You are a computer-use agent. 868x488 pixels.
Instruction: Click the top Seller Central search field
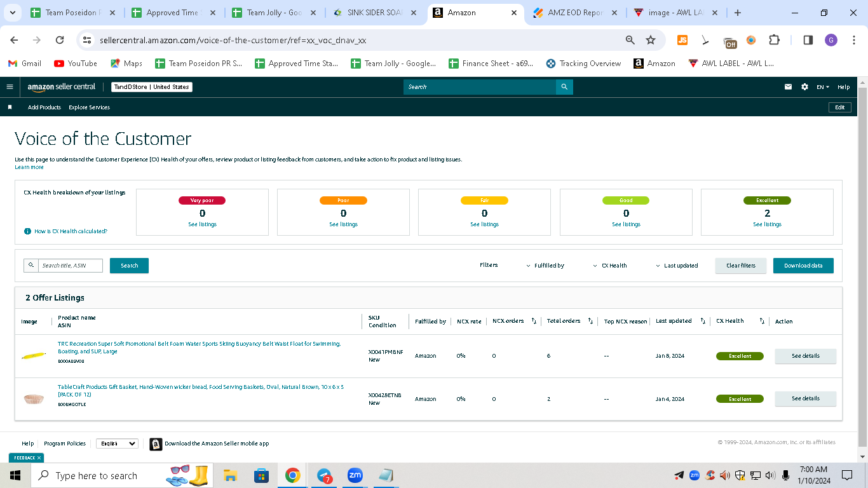pos(480,87)
